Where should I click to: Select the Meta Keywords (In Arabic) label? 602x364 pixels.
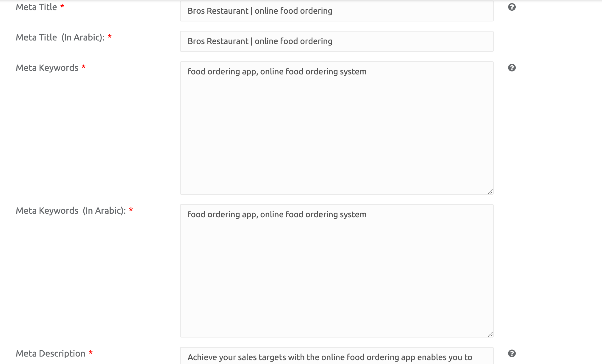pyautogui.click(x=71, y=211)
